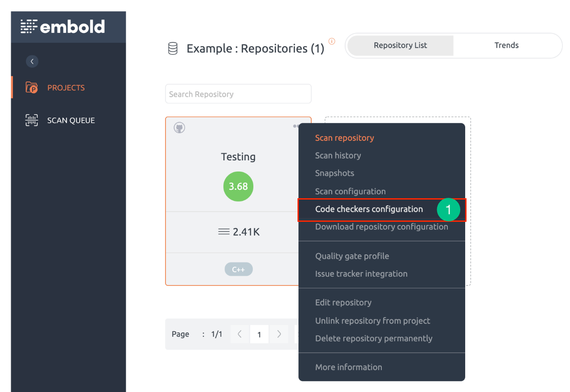Viewport: 570px width, 392px height.
Task: Choose Delete repository permanently
Action: click(374, 339)
